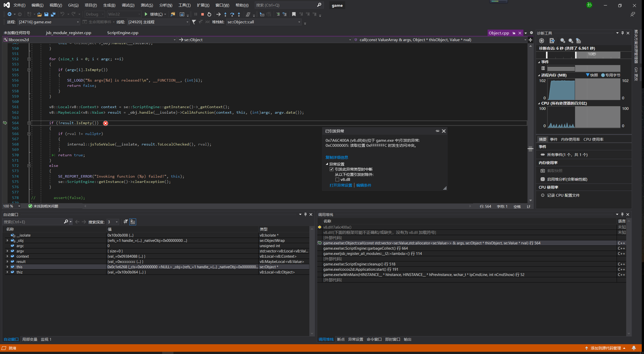Open the Debug (调试) menu
The height and width of the screenshot is (354, 644).
[x=128, y=5]
